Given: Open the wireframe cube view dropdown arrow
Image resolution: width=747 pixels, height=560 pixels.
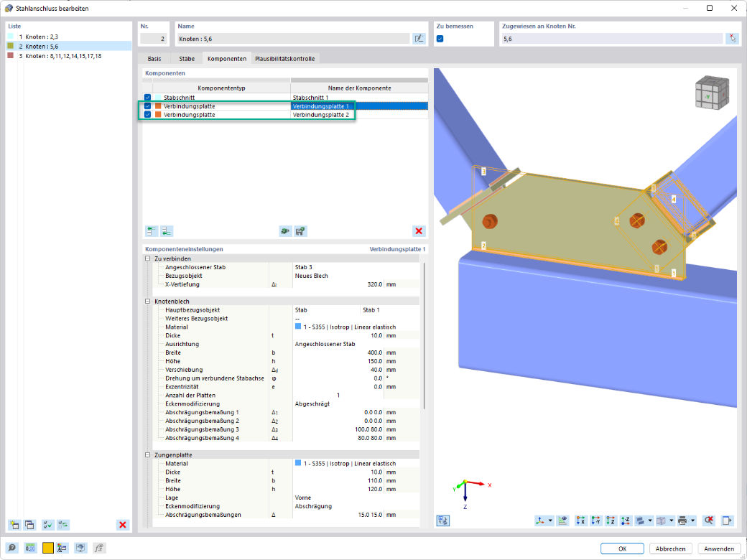Looking at the screenshot, I should click(672, 521).
